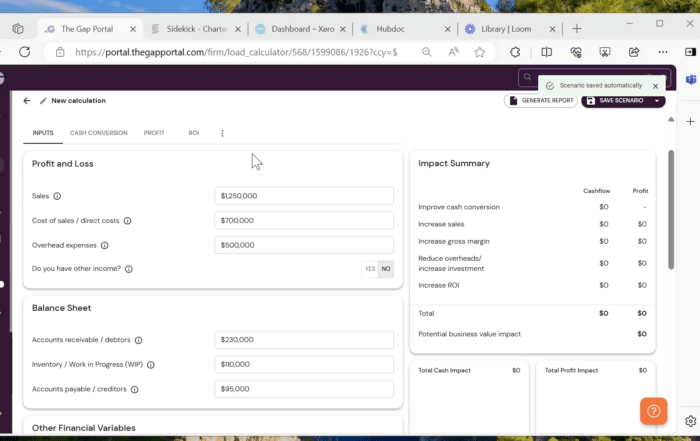Image resolution: width=700 pixels, height=441 pixels.
Task: Click the pencil icon to rename calculation
Action: 43,101
